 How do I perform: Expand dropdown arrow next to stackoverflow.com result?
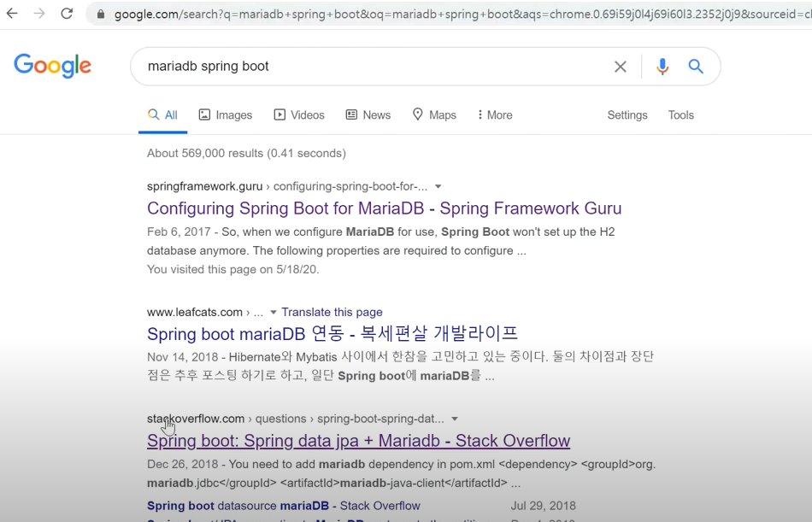coord(455,419)
